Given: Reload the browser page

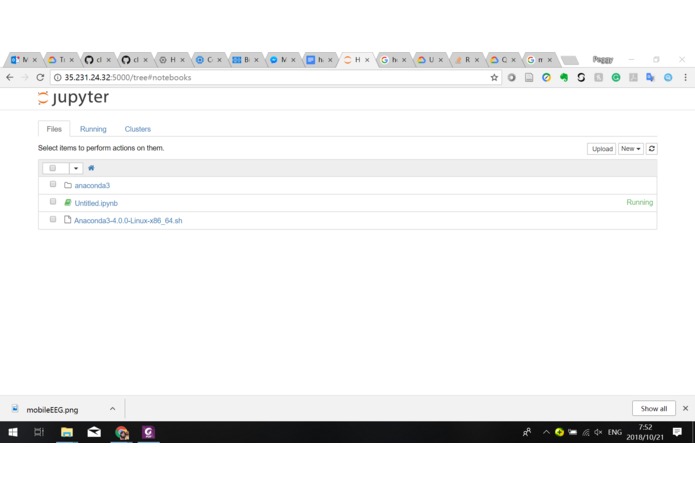Looking at the screenshot, I should point(40,77).
